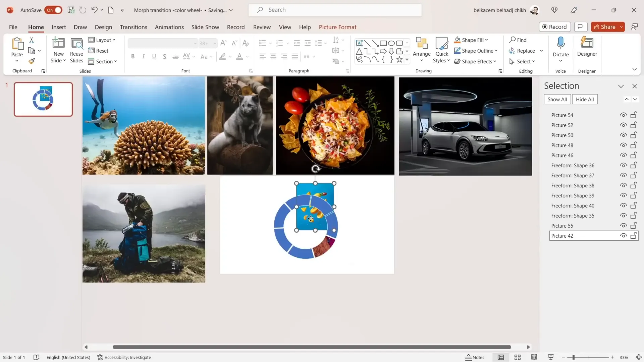
Task: Lock Picture 52 with lock icon
Action: coord(634,125)
